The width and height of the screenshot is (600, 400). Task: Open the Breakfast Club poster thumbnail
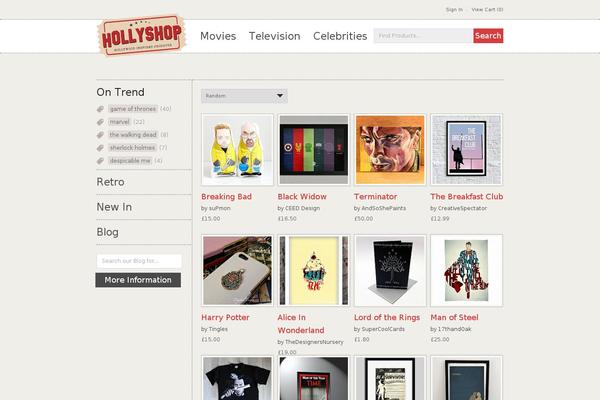466,150
